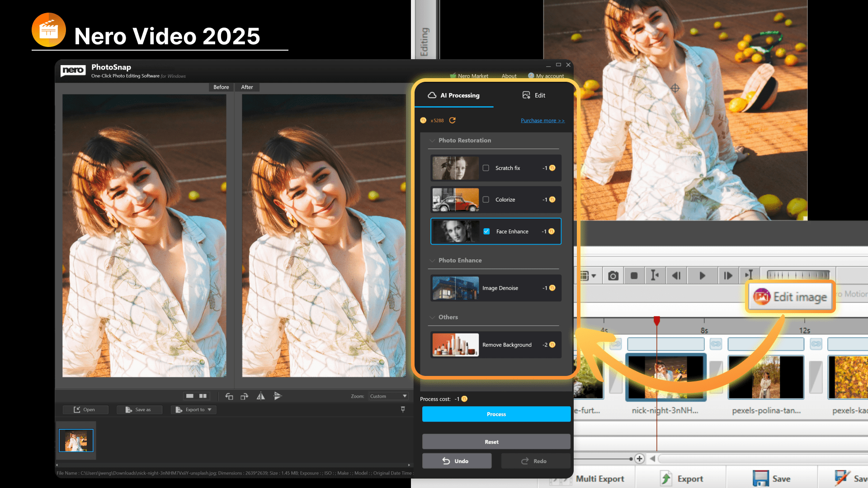Screen dimensions: 868x488
Task: Click the flip horizontal icon
Action: 261,396
